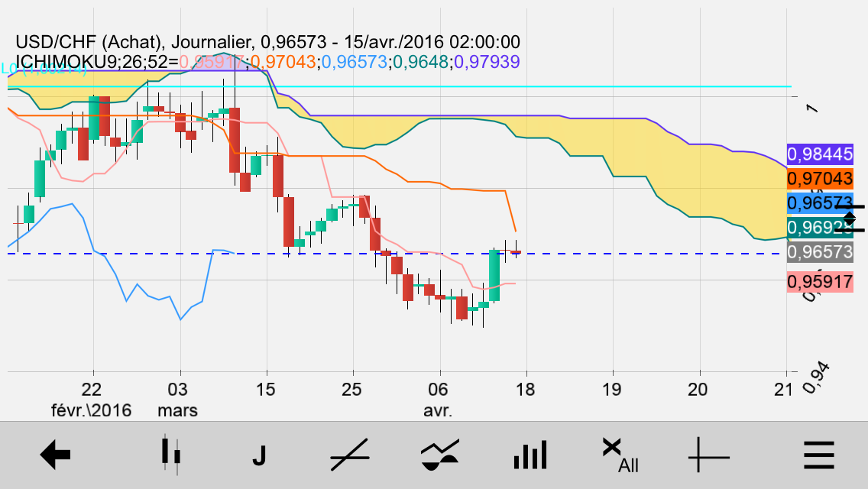Screen dimensions: 868x489
Task: Select the USD/CHF (Achat) chart title
Action: (89, 41)
